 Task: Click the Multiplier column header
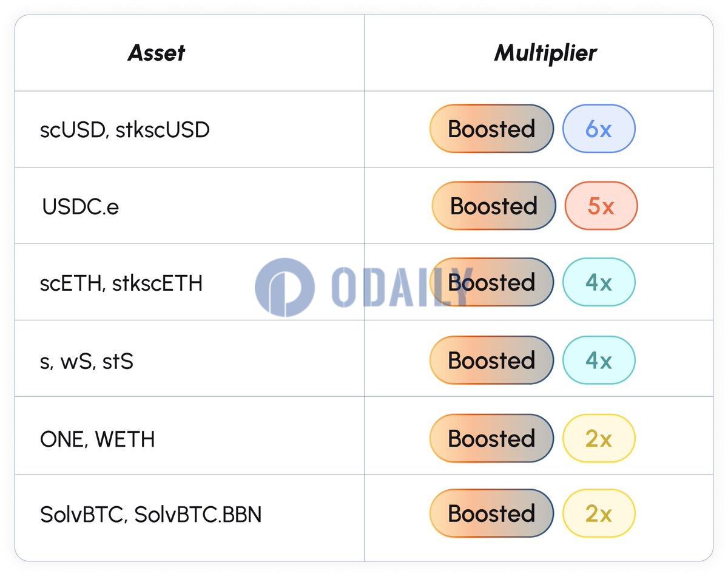[x=545, y=53]
